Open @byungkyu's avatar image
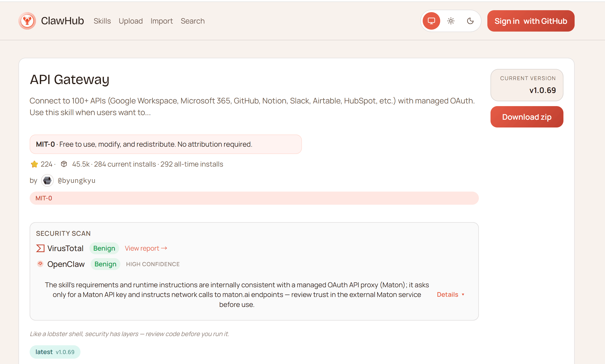Viewport: 605px width, 364px height. click(47, 180)
